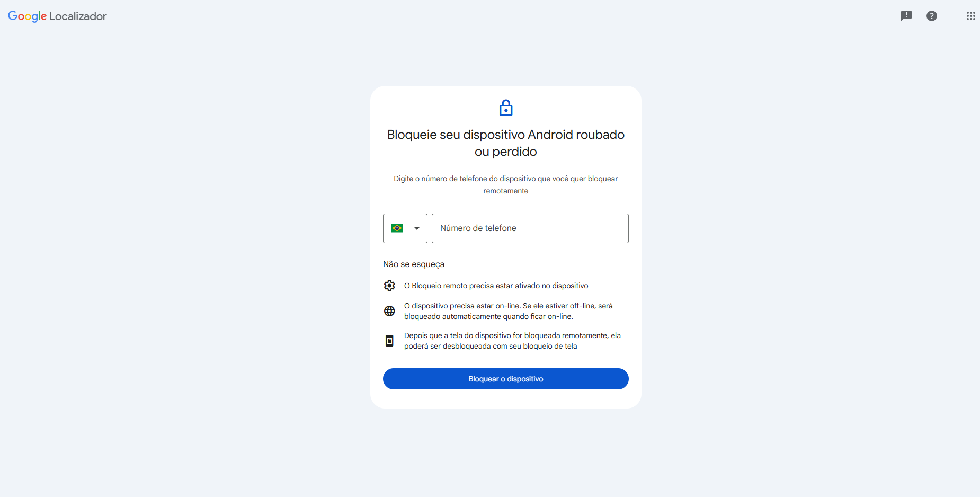Click the help question mark icon
Screen dimensions: 980x497
pos(932,16)
